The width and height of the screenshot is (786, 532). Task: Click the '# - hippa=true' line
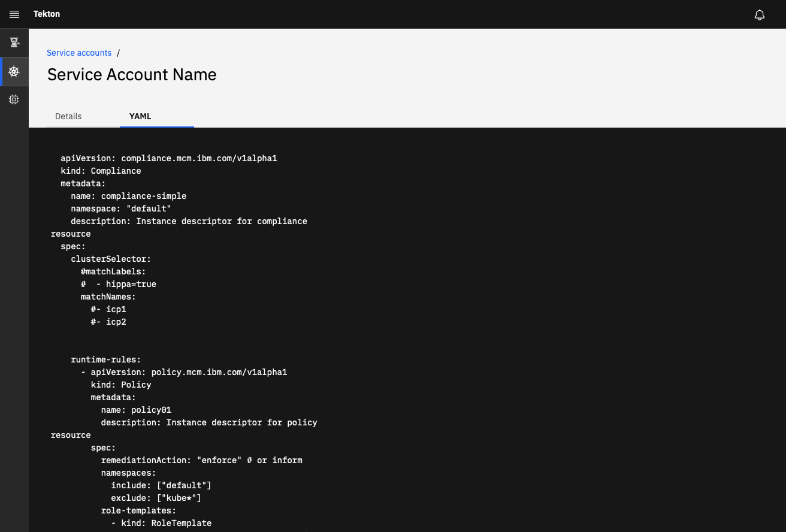click(x=119, y=284)
